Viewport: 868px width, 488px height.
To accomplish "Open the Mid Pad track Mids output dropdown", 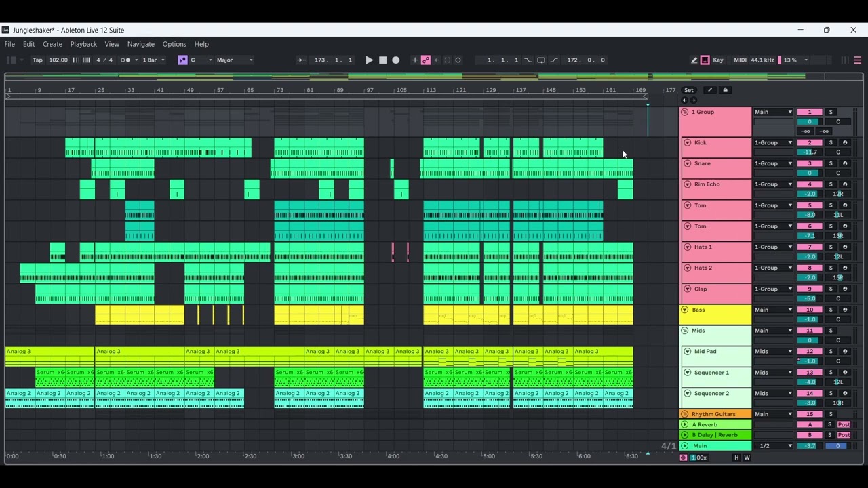I will 773,352.
